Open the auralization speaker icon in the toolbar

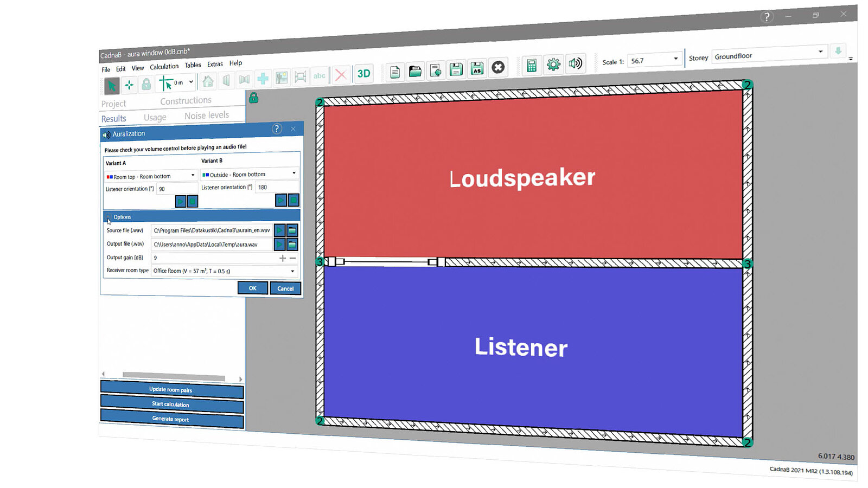coord(575,63)
